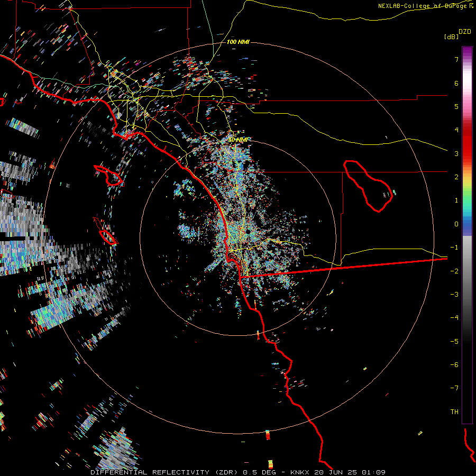Click the -3 value on color scale

click(454, 295)
